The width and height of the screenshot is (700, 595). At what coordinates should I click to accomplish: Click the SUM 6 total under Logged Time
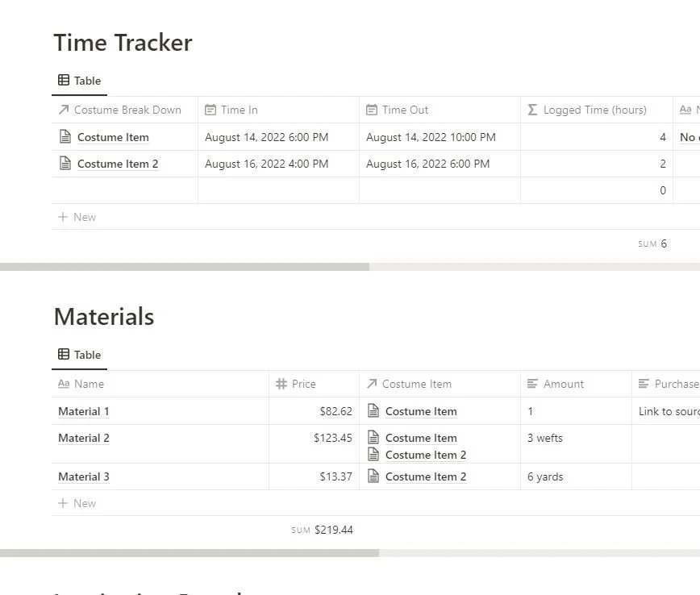click(652, 243)
